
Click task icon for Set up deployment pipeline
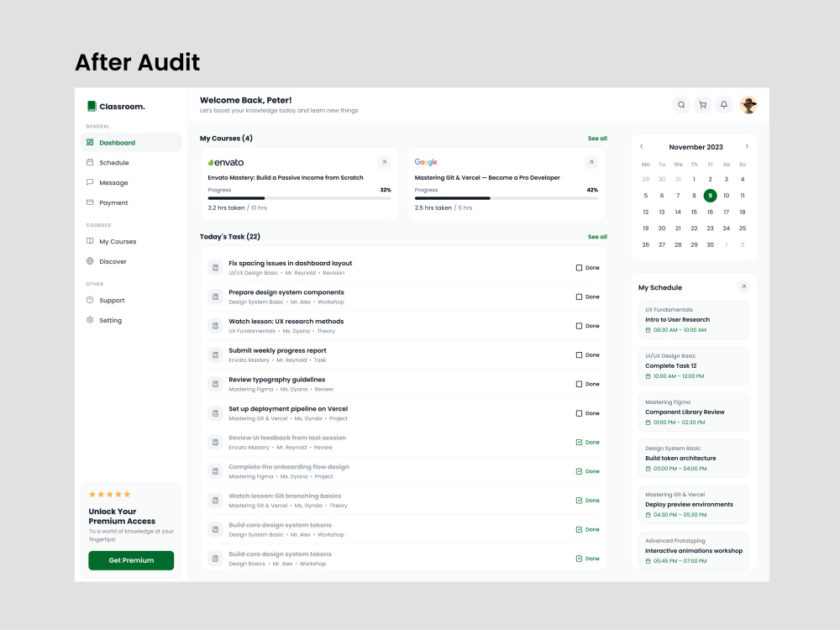click(215, 413)
